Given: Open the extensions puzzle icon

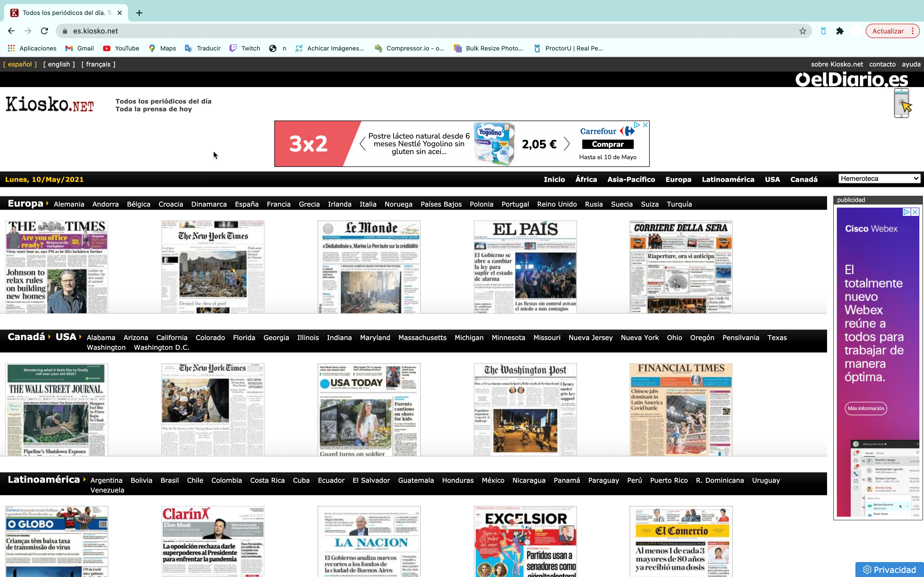Looking at the screenshot, I should click(x=840, y=31).
